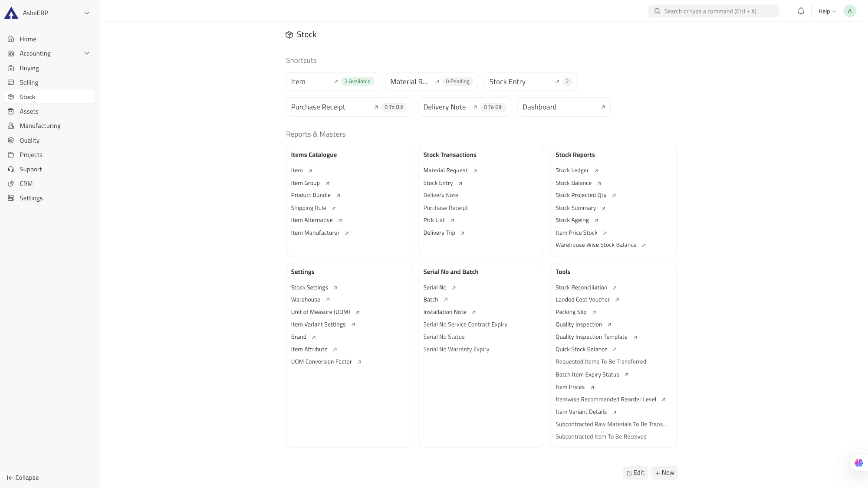Collapse the sidebar
Screen dimensions: 868x488
point(23,478)
